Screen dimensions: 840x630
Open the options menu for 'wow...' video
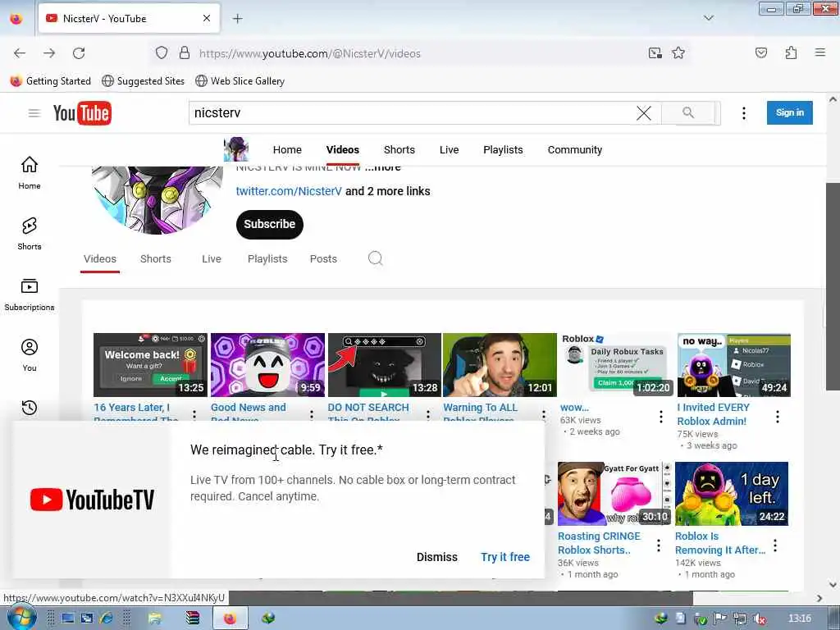(661, 416)
